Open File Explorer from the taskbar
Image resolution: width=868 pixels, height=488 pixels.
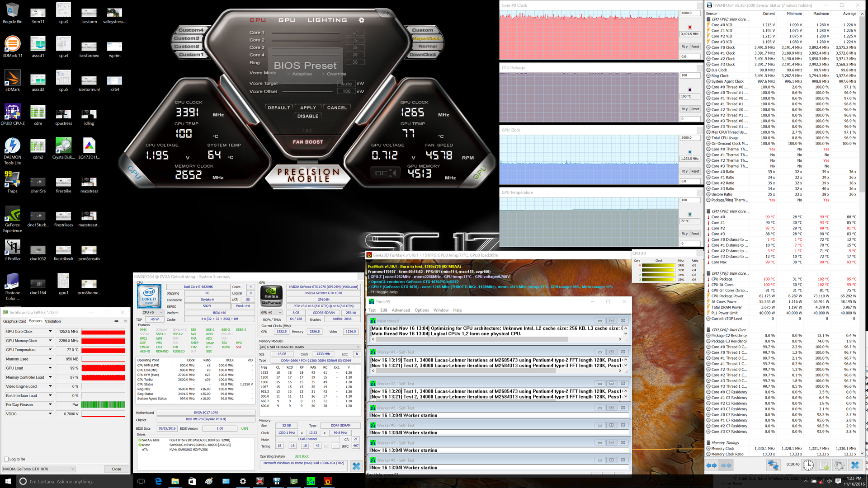coord(175,481)
